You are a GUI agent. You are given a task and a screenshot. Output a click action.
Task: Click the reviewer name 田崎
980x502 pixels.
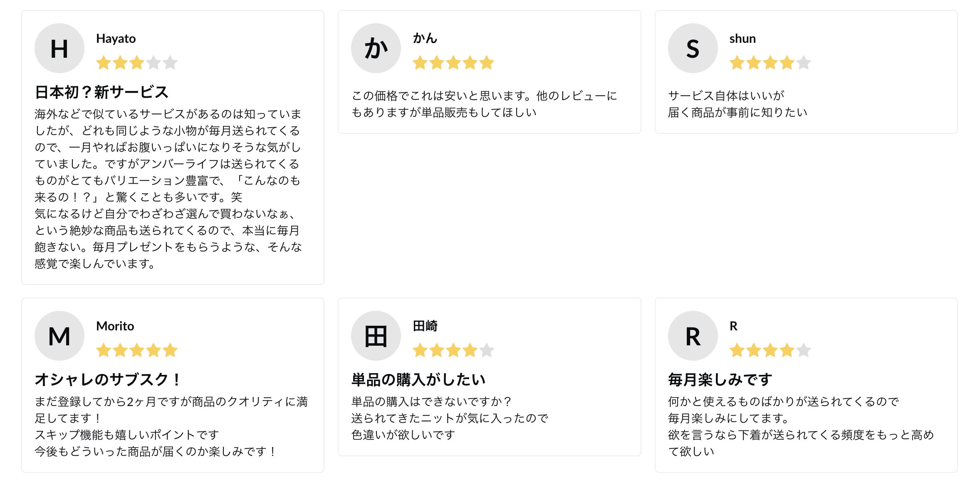pyautogui.click(x=425, y=326)
